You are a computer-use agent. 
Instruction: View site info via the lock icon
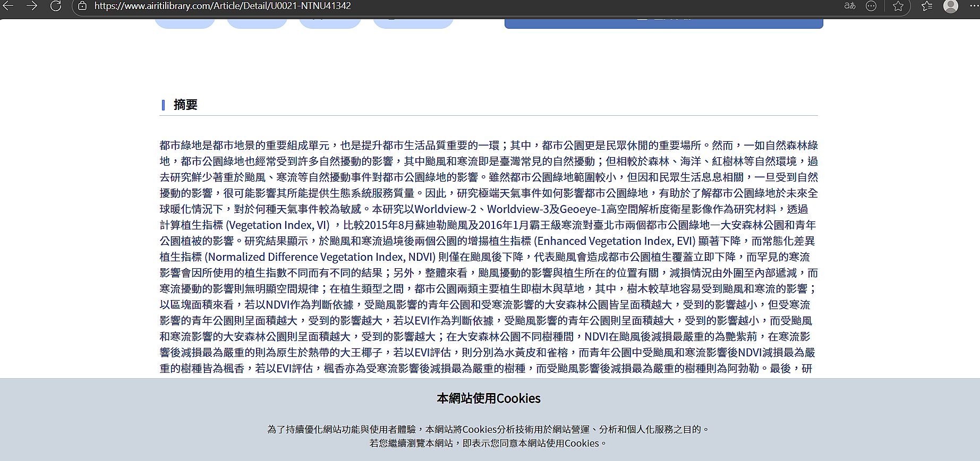[82, 6]
